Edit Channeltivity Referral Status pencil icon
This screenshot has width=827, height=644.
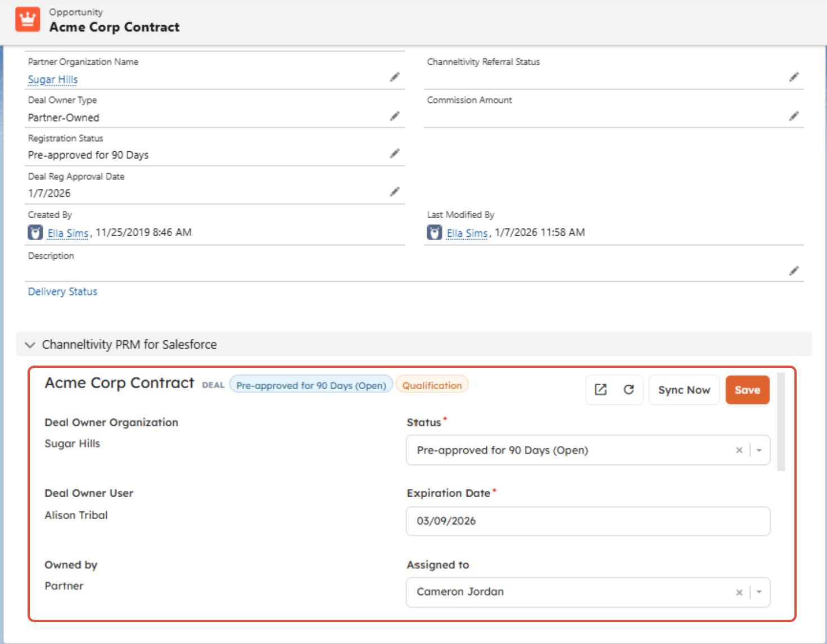pos(794,77)
